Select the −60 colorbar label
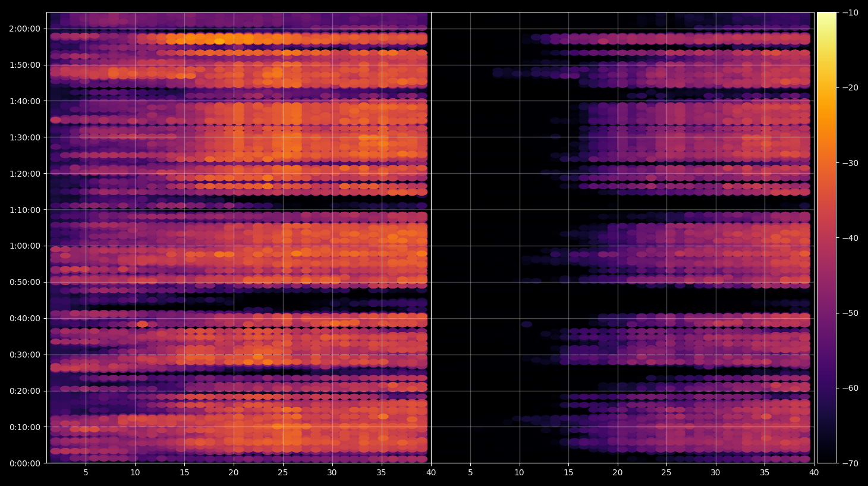 click(x=851, y=388)
